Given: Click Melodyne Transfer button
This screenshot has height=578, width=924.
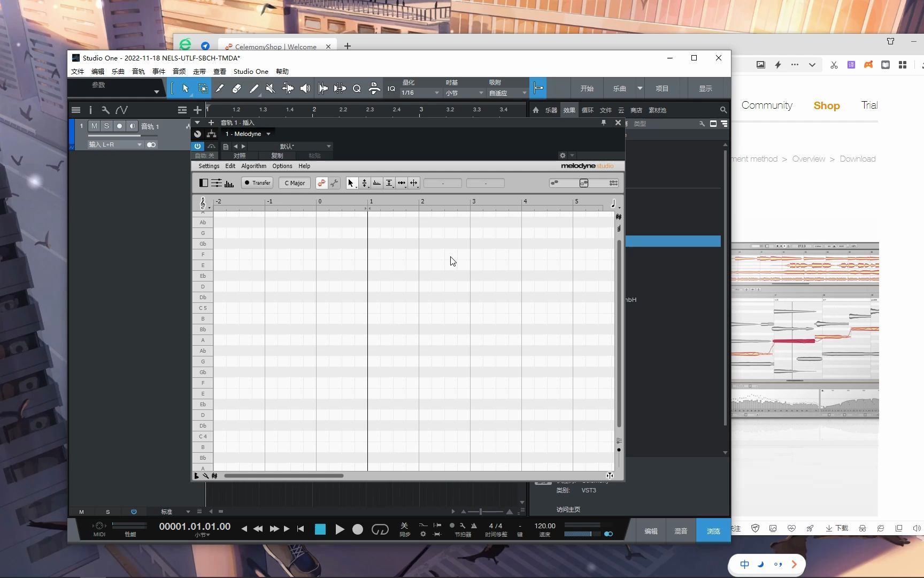Looking at the screenshot, I should [257, 183].
